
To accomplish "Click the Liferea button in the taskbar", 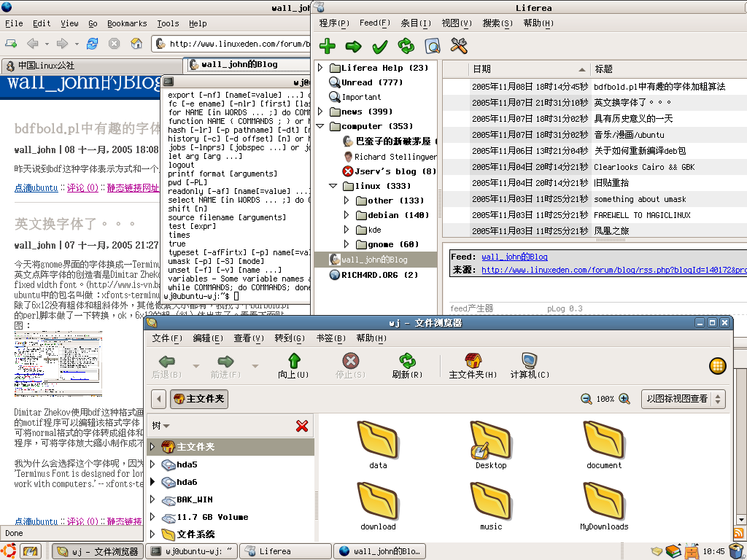I will [285, 551].
